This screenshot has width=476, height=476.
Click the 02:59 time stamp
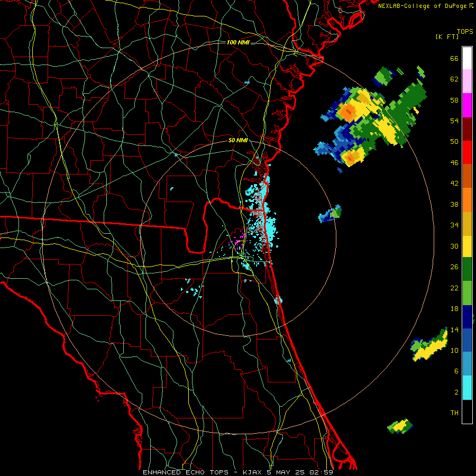(321, 472)
